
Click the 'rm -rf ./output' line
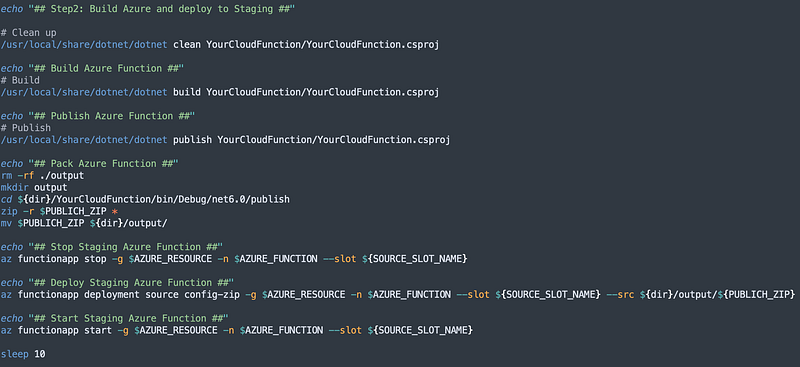[42, 176]
